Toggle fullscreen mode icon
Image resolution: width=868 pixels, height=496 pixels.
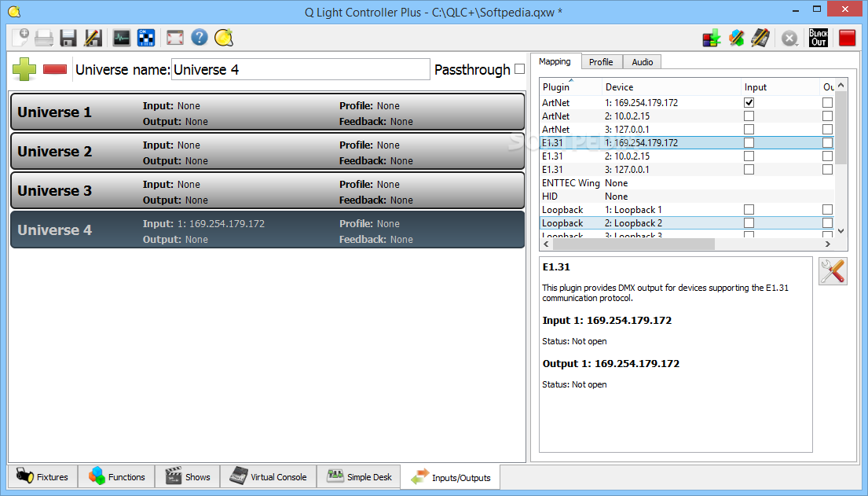click(x=175, y=38)
